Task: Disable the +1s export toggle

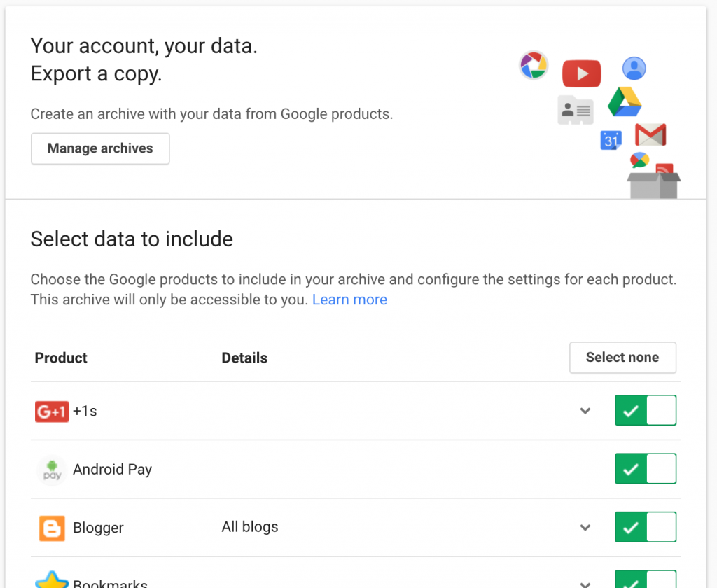Action: pos(645,411)
